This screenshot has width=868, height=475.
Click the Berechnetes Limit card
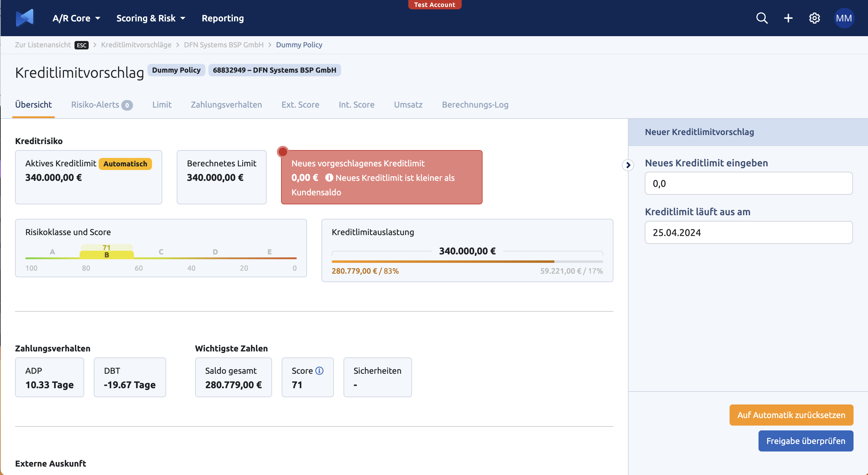(221, 177)
